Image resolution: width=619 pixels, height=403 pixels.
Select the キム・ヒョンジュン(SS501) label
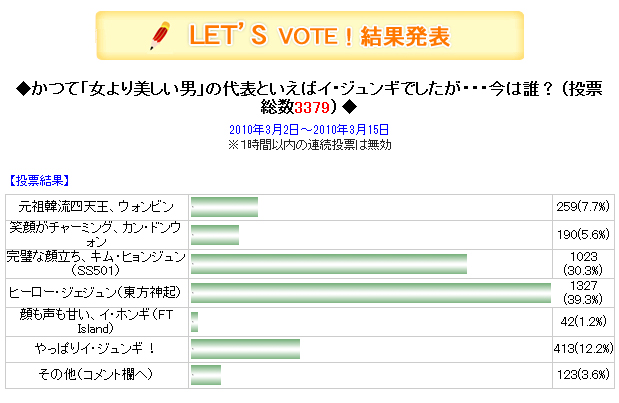tap(96, 263)
